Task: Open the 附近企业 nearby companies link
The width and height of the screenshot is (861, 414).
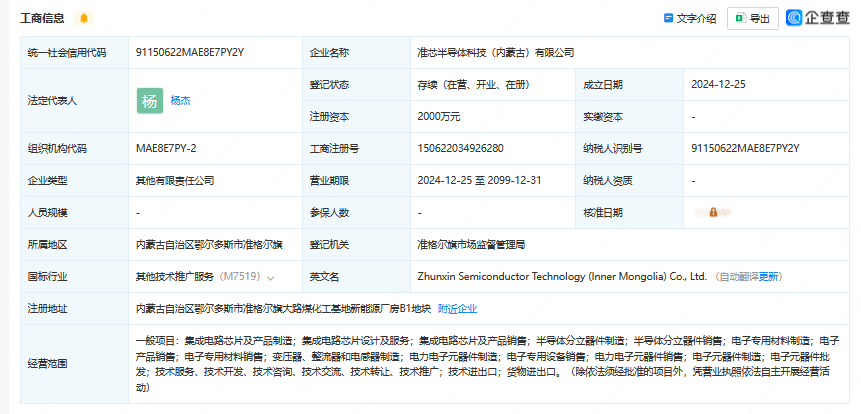Action: click(x=457, y=309)
